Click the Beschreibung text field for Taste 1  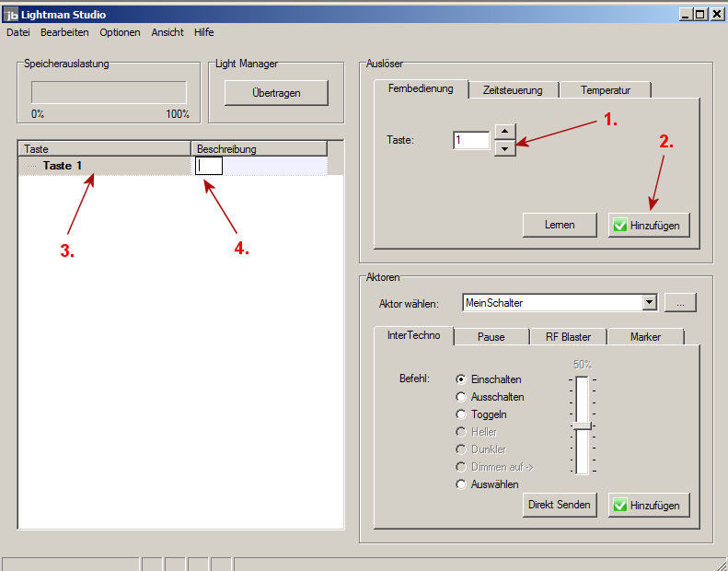(209, 166)
